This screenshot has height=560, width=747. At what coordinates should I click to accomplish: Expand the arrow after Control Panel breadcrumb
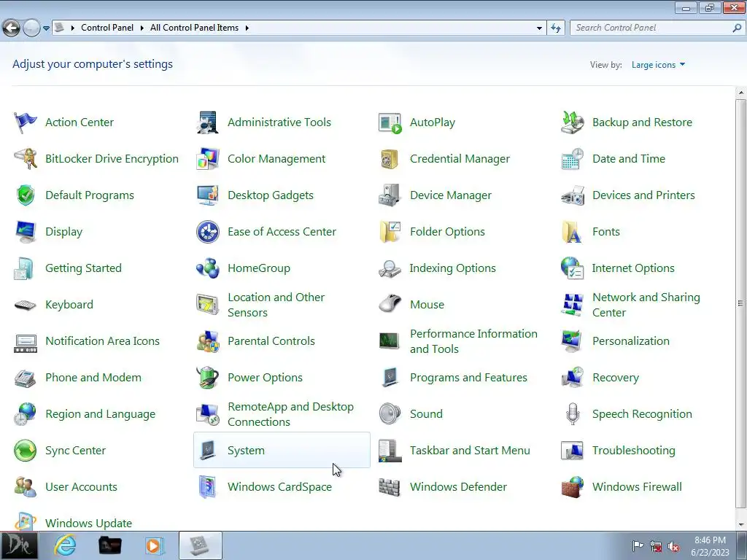pos(142,28)
